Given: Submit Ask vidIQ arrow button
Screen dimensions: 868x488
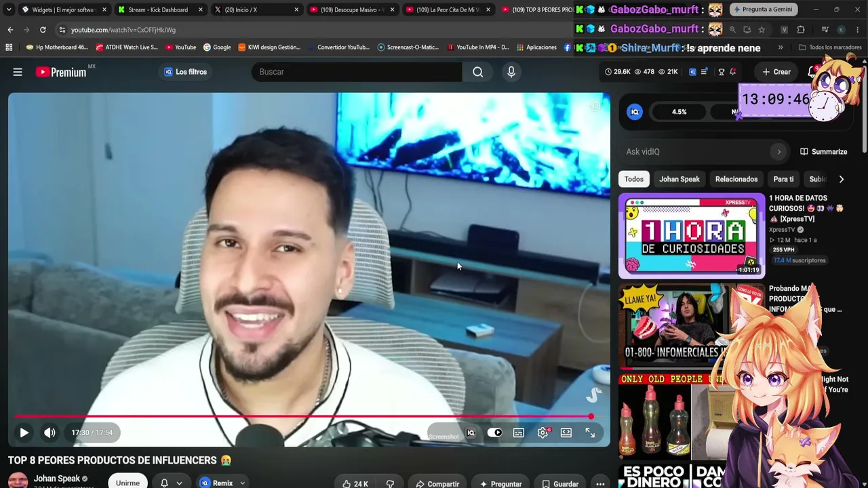Looking at the screenshot, I should (779, 152).
